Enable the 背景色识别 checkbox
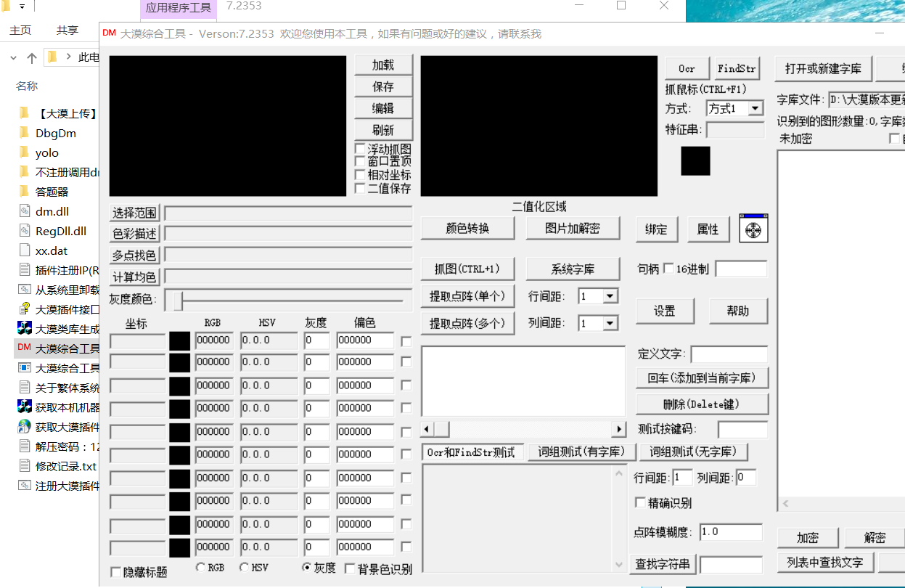 click(x=350, y=568)
